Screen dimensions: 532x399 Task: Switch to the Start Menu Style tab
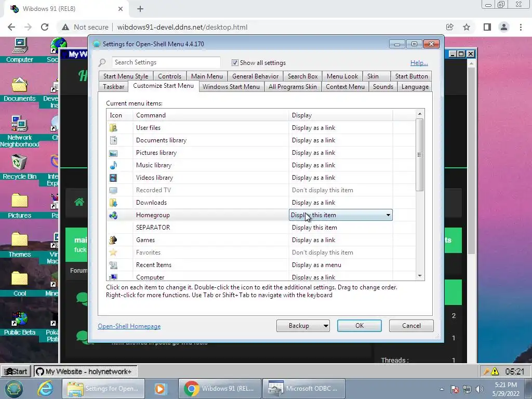126,76
